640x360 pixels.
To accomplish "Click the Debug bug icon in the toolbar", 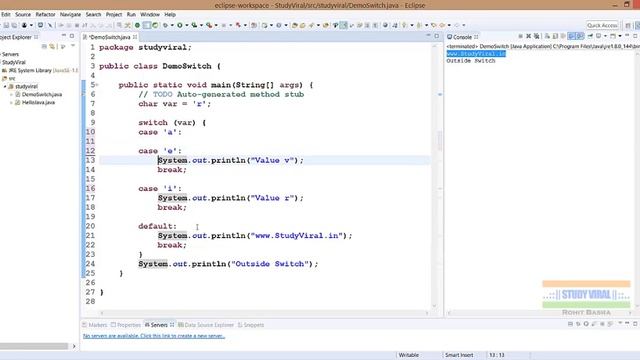I will pyautogui.click(x=166, y=25).
